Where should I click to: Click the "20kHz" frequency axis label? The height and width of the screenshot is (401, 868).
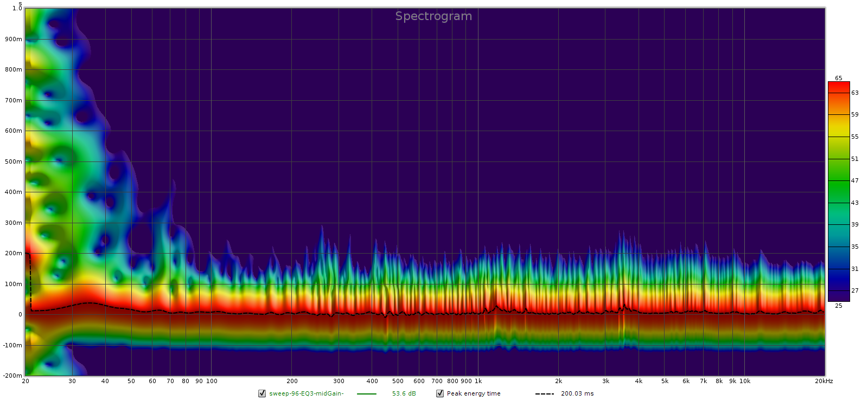tap(824, 381)
